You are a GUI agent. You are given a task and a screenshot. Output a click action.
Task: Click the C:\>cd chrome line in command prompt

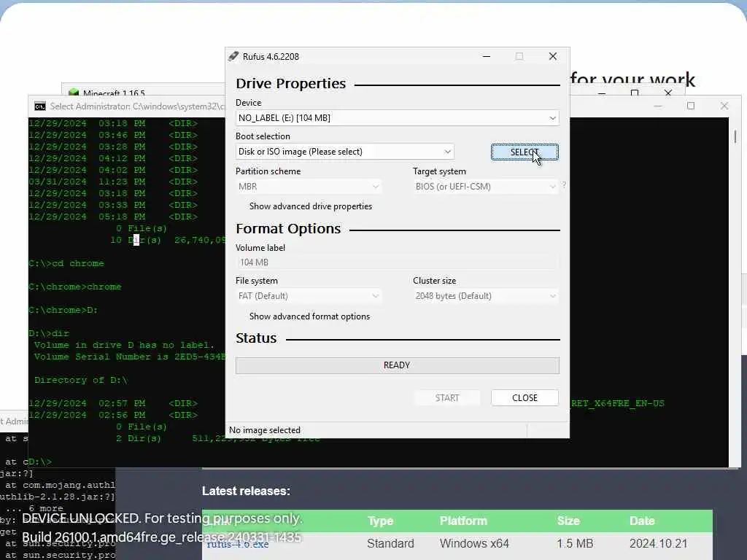[x=66, y=263]
